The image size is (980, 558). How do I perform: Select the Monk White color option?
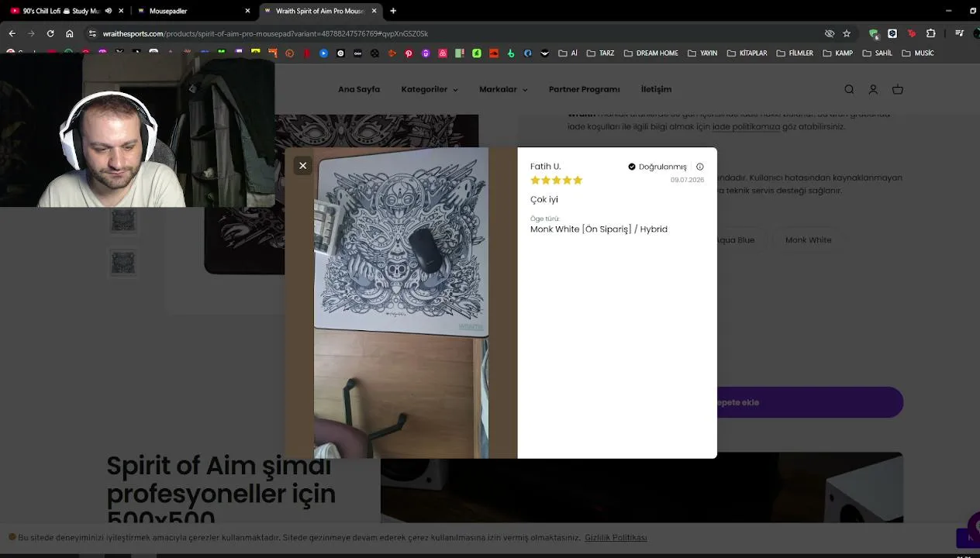pyautogui.click(x=808, y=240)
